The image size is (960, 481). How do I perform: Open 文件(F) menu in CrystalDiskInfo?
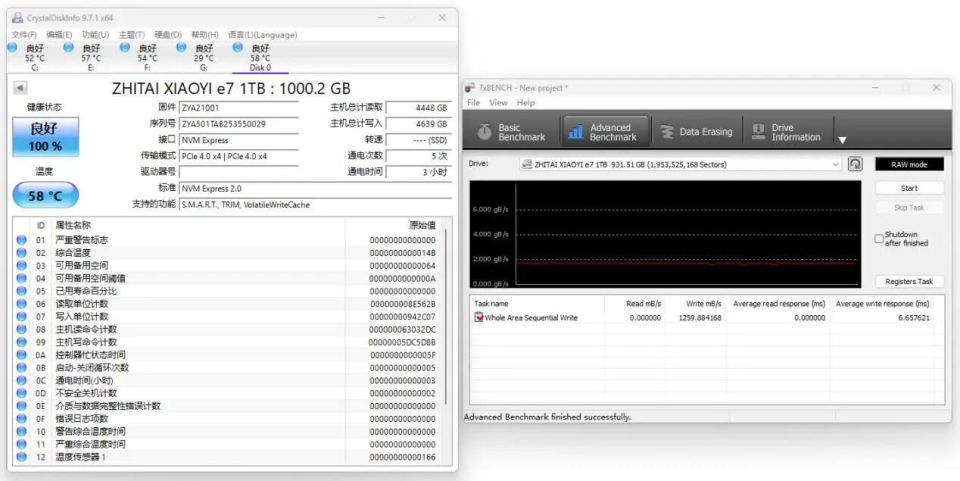click(24, 35)
